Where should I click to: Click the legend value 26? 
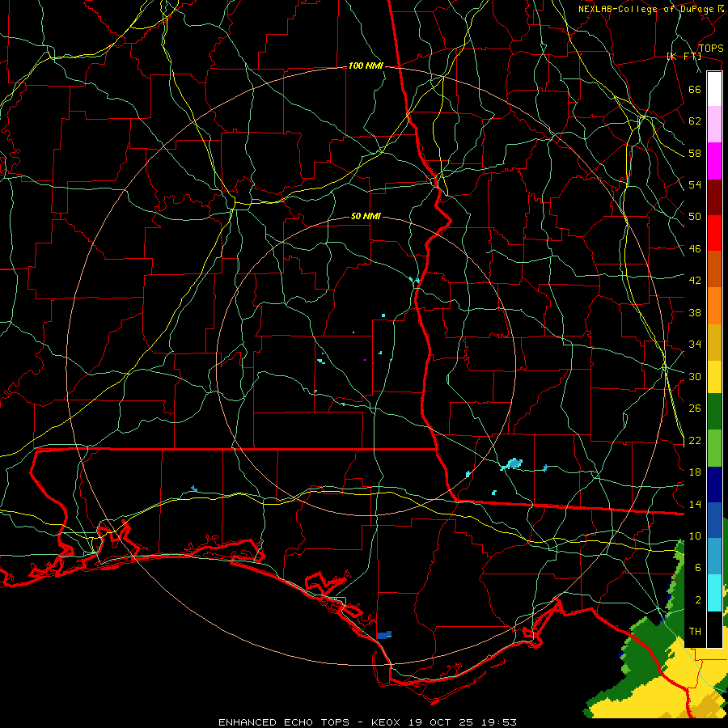(x=695, y=408)
